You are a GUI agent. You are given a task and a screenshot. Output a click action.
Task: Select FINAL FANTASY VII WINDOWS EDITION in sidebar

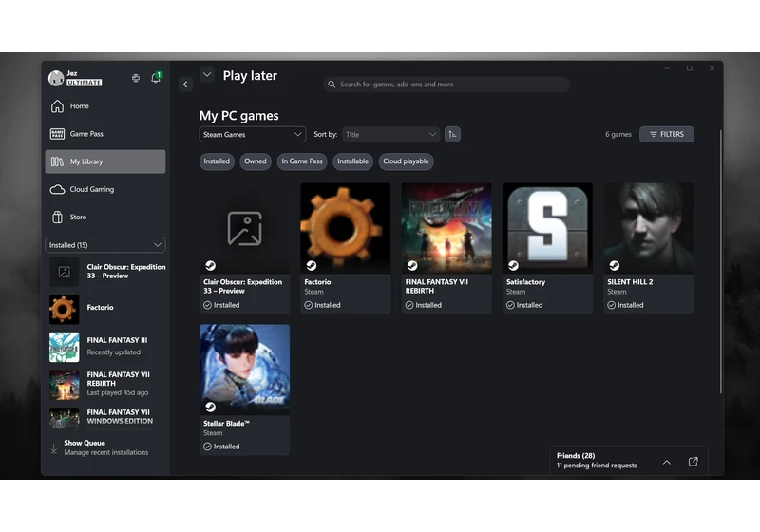pyautogui.click(x=106, y=418)
